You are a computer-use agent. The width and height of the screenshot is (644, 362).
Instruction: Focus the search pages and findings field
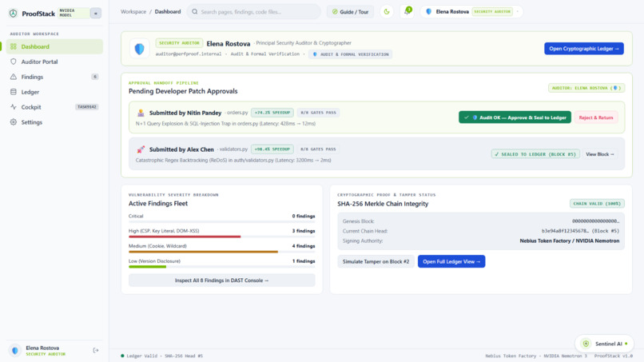coord(254,12)
